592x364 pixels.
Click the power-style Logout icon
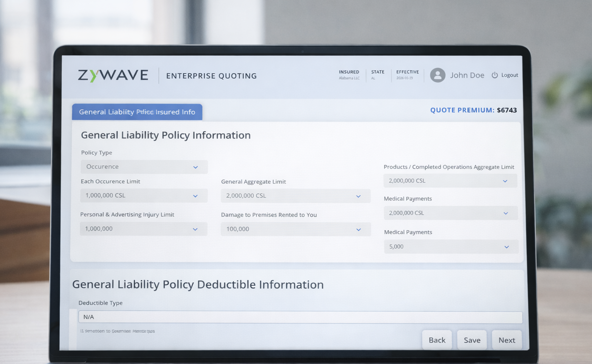[494, 75]
